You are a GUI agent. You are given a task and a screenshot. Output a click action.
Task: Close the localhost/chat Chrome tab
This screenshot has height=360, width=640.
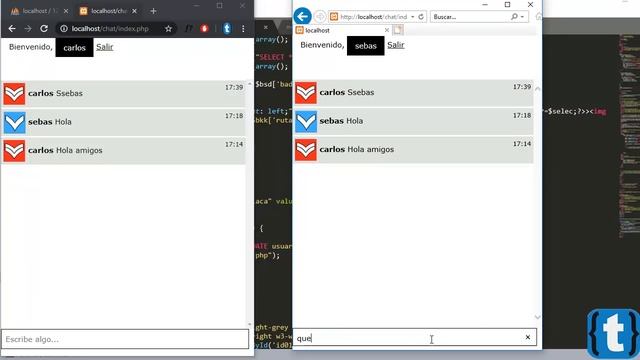click(134, 11)
